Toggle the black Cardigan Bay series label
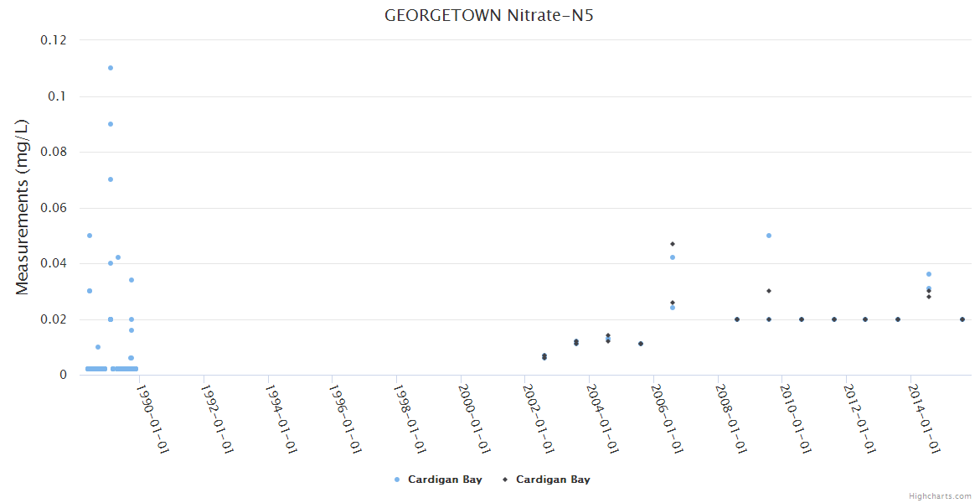Image resolution: width=980 pixels, height=503 pixels. tap(553, 480)
